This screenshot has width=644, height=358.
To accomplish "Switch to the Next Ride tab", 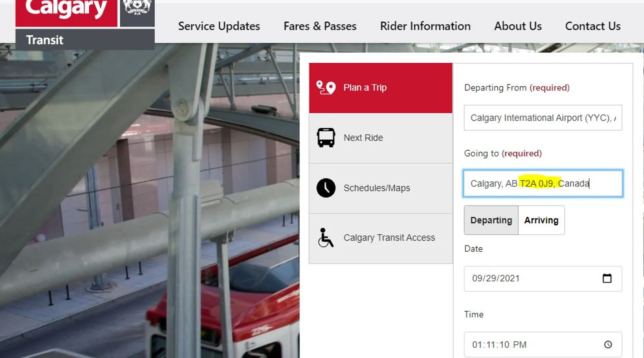I will coord(381,138).
